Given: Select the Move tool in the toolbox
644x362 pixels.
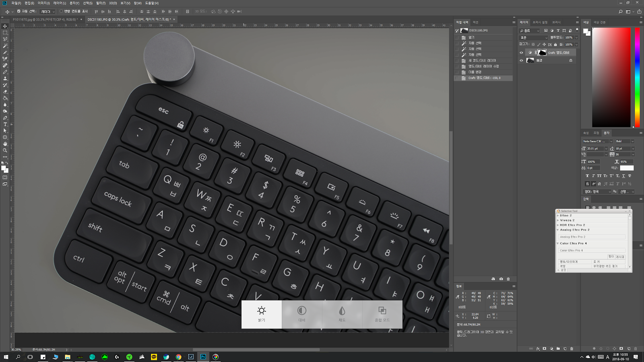Looking at the screenshot, I should click(5, 26).
